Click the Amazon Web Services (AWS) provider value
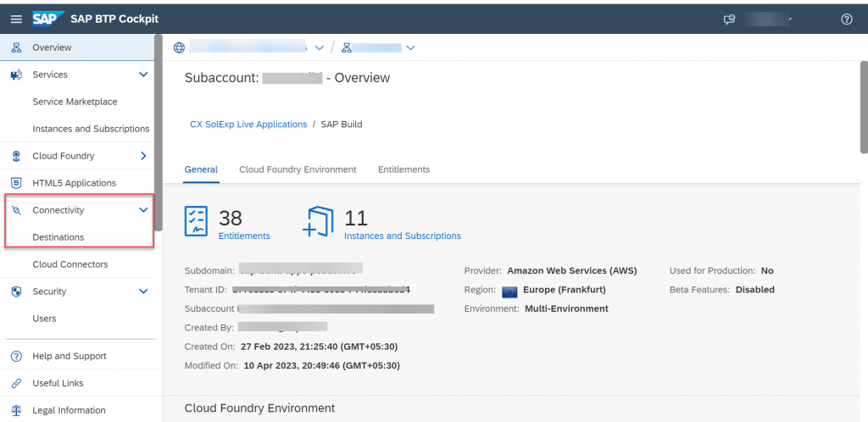868x422 pixels. click(x=572, y=271)
